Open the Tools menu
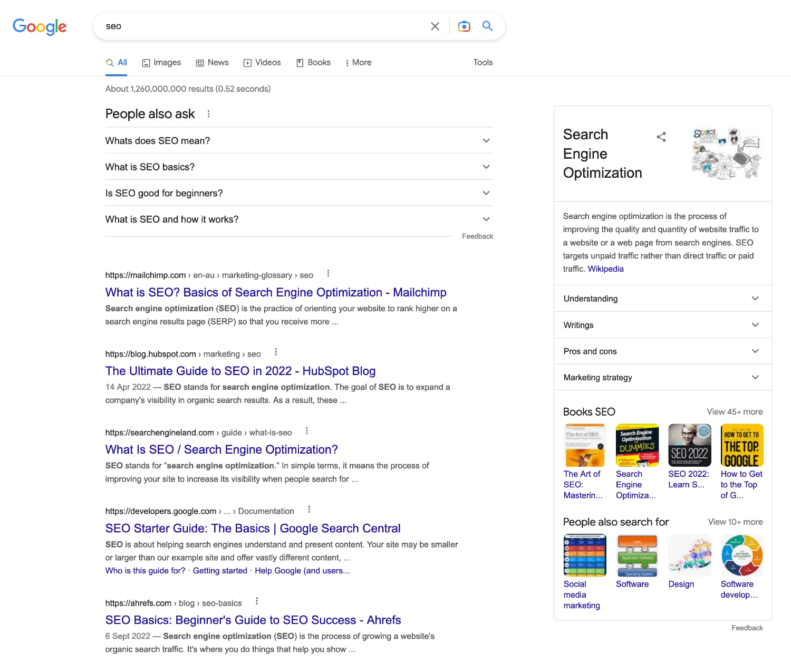Screen dimensions: 791x672 [x=482, y=62]
